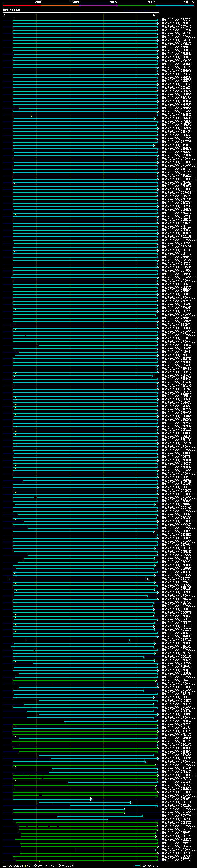Select hit label UniRef100_C6SZK1
The image size is (197, 868).
click(176, 20)
